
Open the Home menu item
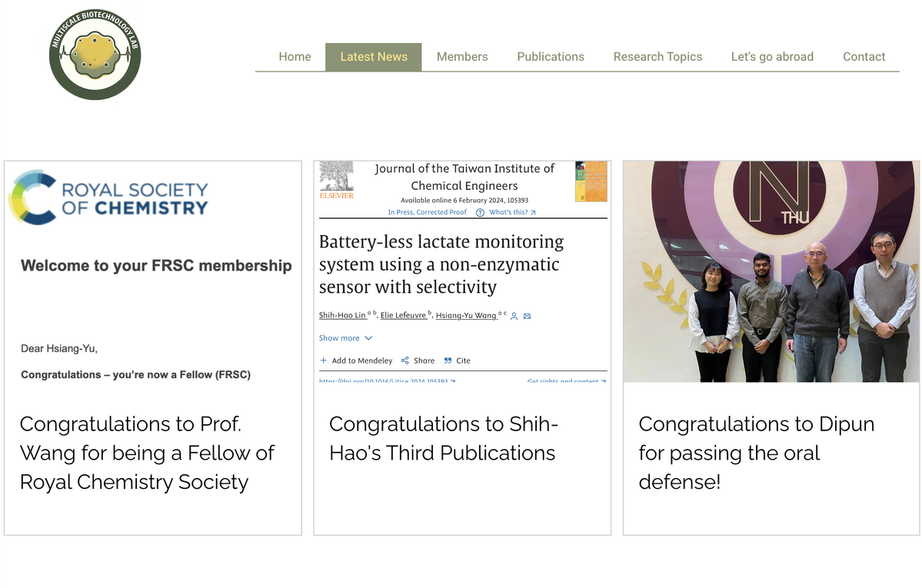295,57
